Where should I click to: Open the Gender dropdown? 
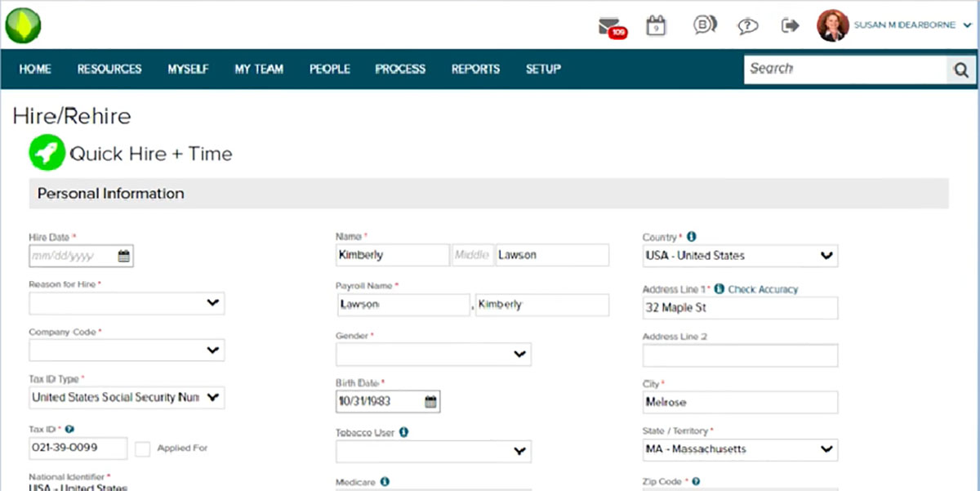[434, 354]
